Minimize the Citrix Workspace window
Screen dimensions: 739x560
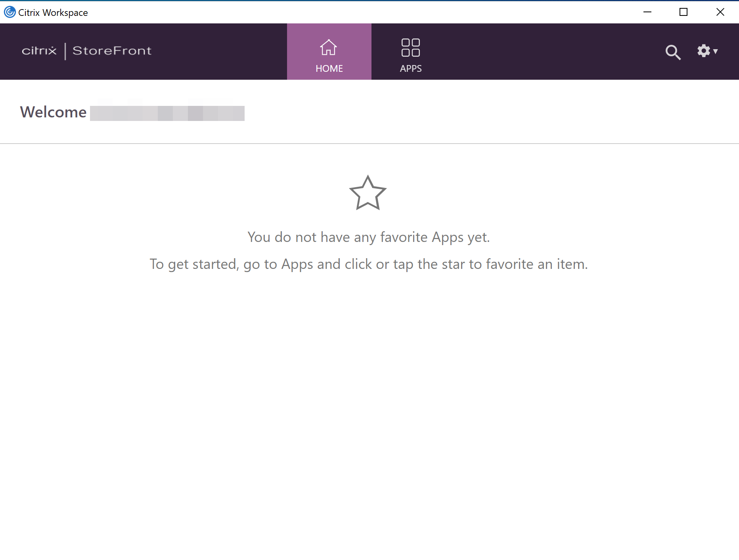[x=647, y=12]
